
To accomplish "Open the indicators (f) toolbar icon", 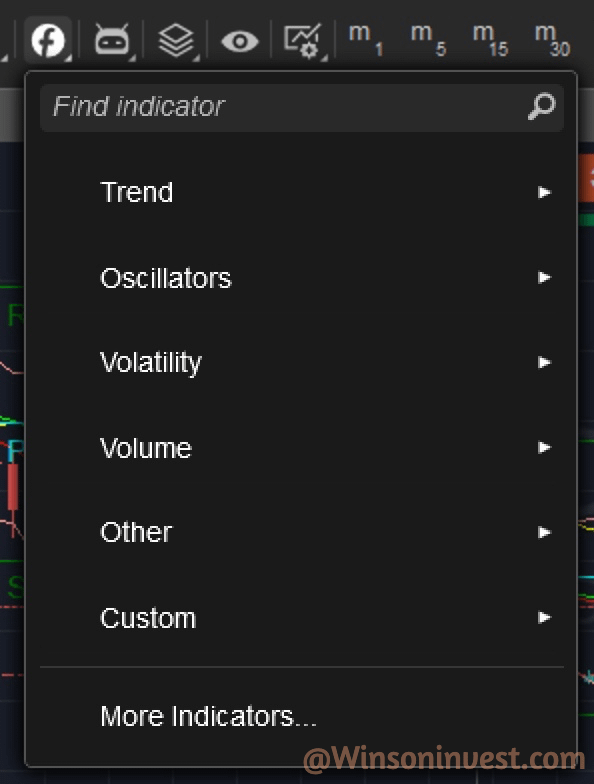I will click(x=48, y=40).
